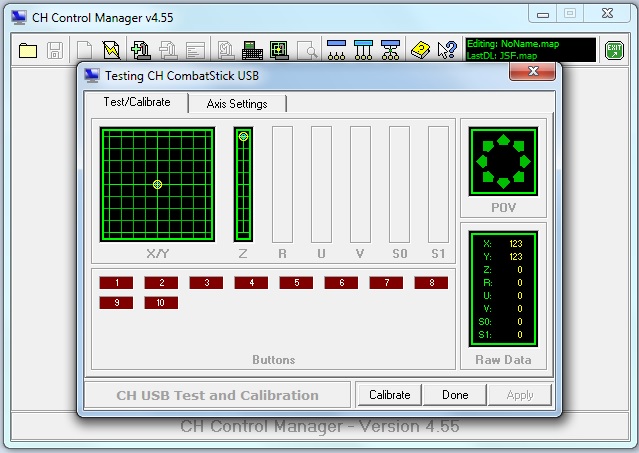Click button indicator 3
The image size is (639, 453).
(x=206, y=283)
